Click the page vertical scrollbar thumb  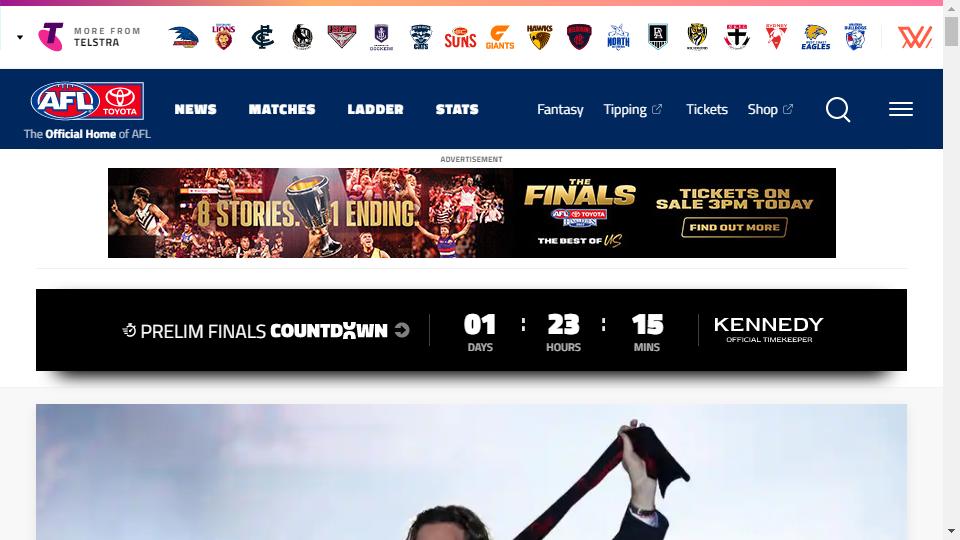click(x=951, y=31)
